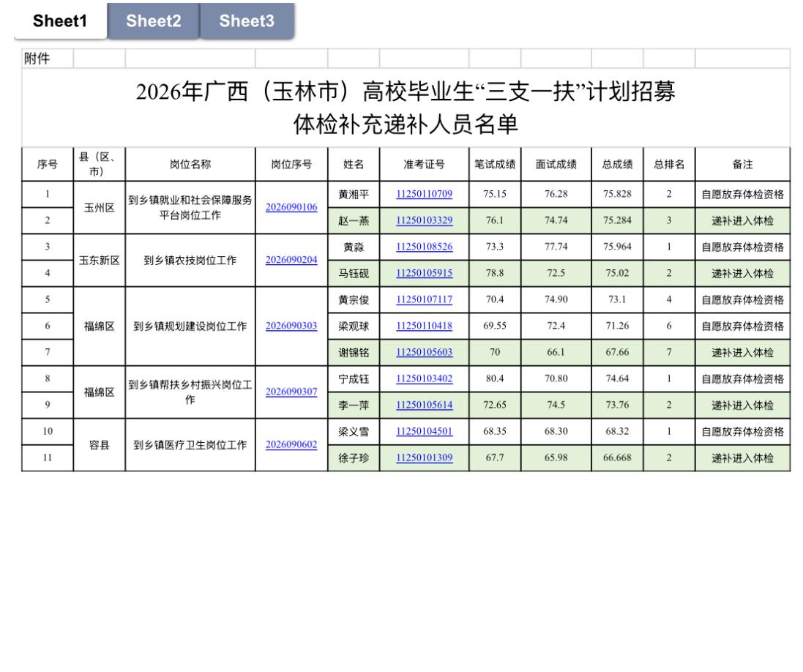Select total score cell 73.76
The image size is (803, 672).
pos(618,405)
